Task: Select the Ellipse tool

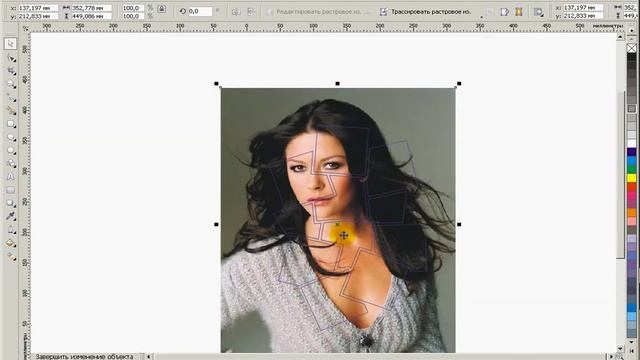Action: (11, 138)
